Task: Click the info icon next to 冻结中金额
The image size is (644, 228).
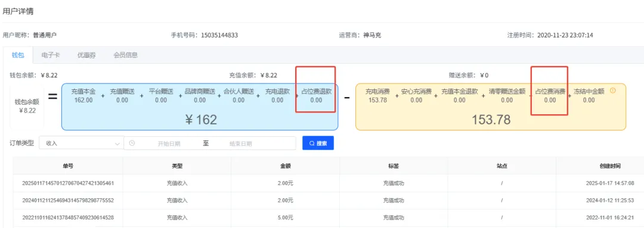Action: (613, 90)
